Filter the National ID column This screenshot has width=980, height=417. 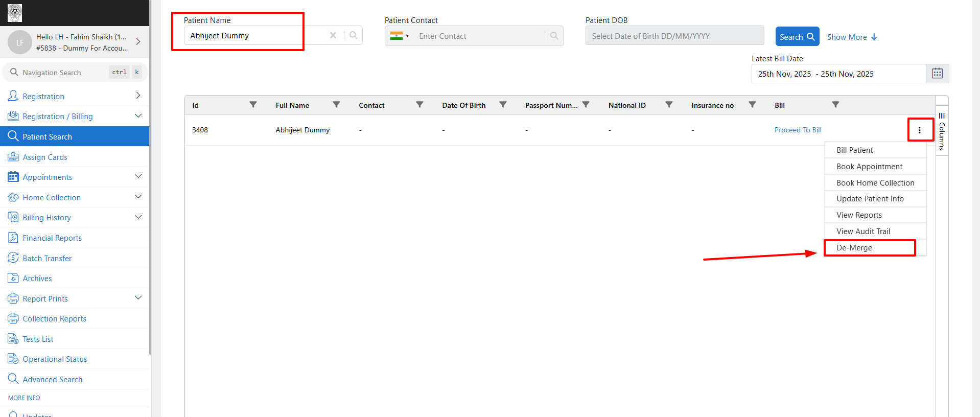click(x=669, y=105)
